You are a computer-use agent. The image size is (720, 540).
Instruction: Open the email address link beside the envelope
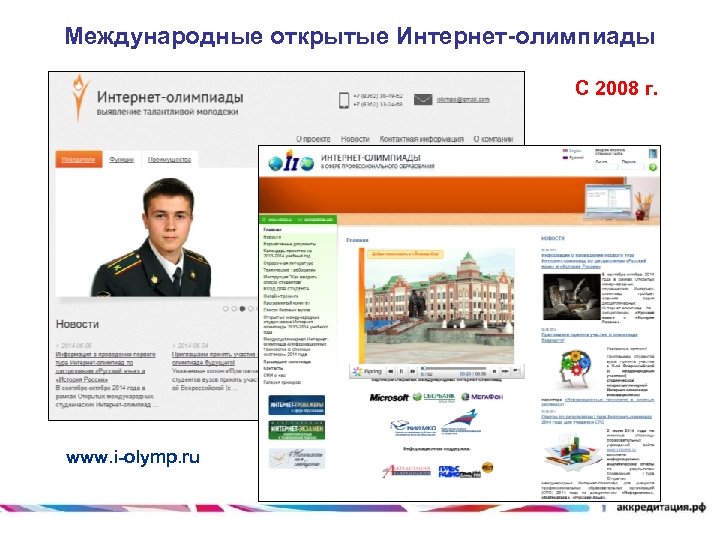[x=463, y=99]
